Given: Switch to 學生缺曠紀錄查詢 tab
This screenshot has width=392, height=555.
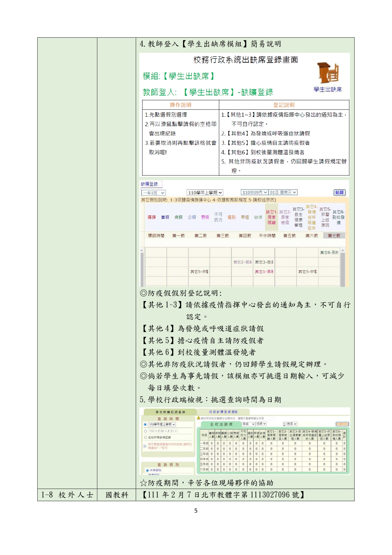Looking at the screenshot, I should (170, 412).
